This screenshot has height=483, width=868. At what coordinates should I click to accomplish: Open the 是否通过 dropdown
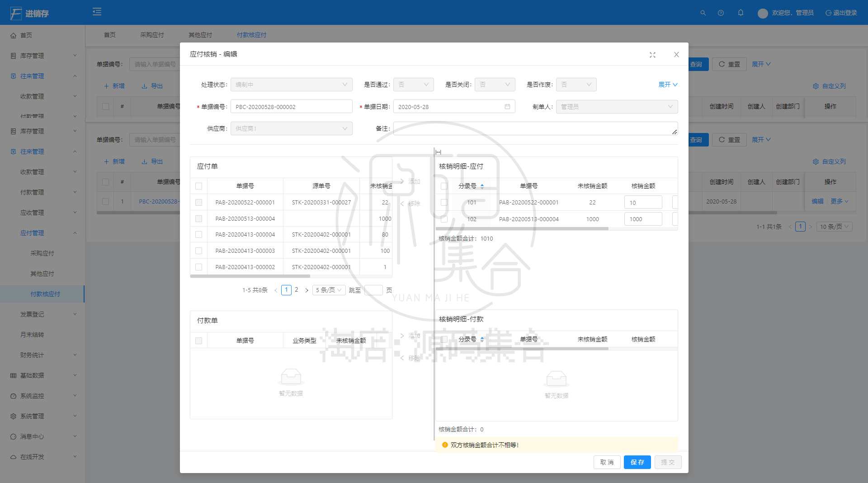pyautogui.click(x=413, y=85)
